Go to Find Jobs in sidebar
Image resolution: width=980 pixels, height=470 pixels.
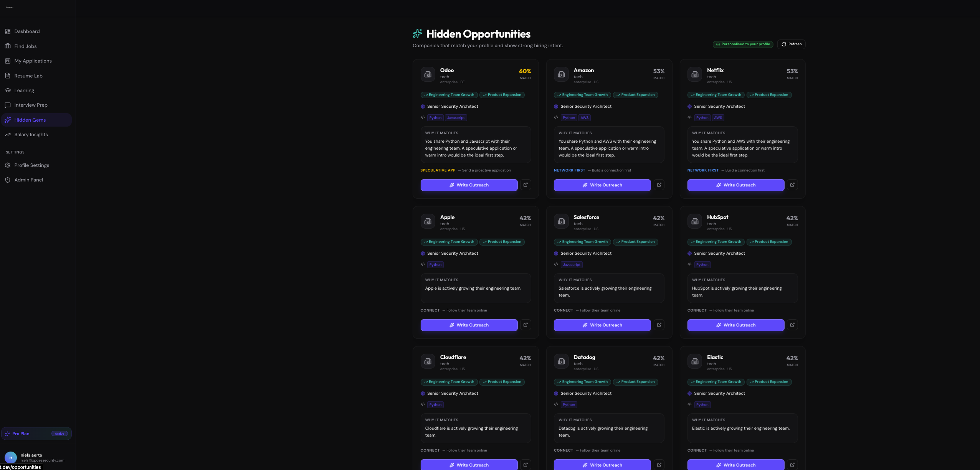click(x=25, y=46)
